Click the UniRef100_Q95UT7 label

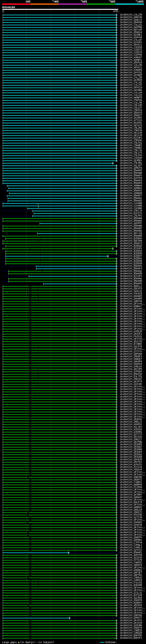tap(131, 618)
